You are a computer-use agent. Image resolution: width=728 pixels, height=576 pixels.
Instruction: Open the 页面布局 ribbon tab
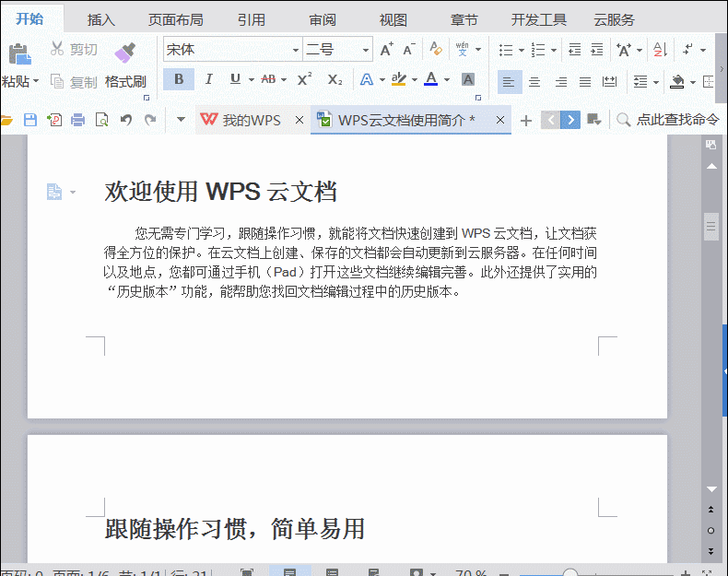coord(176,20)
